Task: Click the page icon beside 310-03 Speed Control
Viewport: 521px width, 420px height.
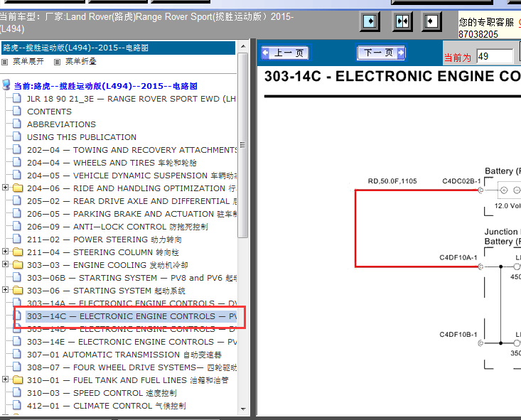Action: point(17,392)
